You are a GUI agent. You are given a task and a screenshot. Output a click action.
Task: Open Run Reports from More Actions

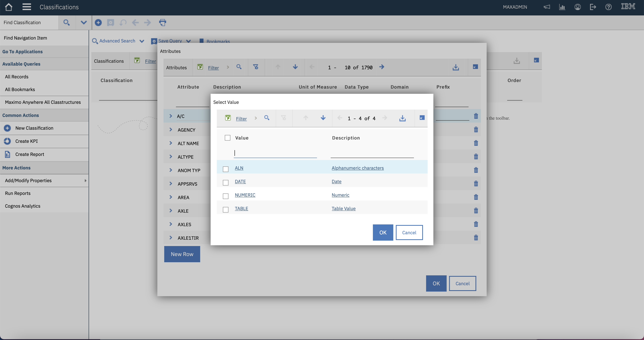pyautogui.click(x=18, y=193)
